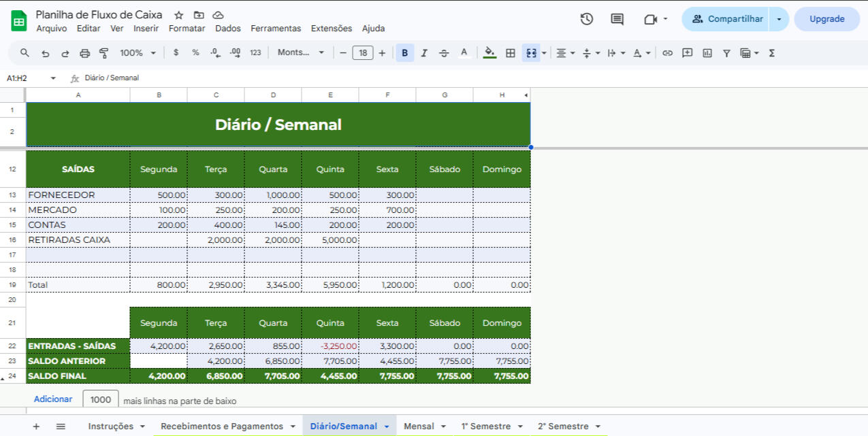868x436 pixels.
Task: Open the fill color picker
Action: click(x=489, y=53)
